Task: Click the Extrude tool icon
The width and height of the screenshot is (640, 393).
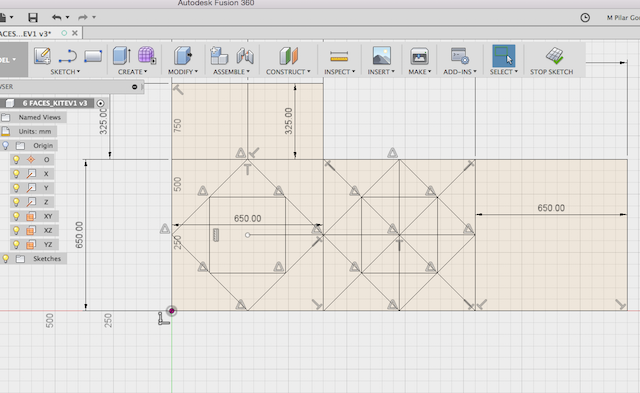Action: coord(122,56)
